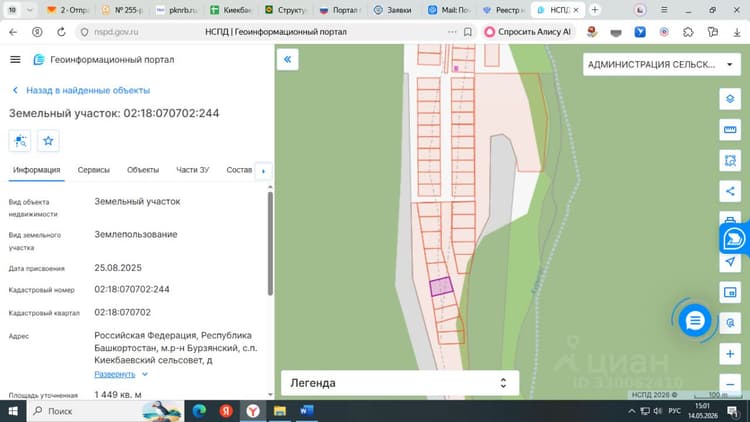Select the highlighted purple land plot on map
Image resolution: width=750 pixels, height=422 pixels.
tap(441, 287)
